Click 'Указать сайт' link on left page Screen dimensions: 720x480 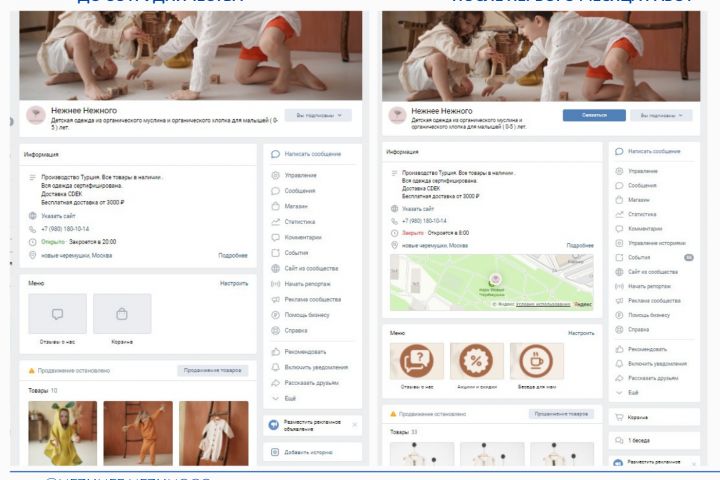tap(58, 216)
